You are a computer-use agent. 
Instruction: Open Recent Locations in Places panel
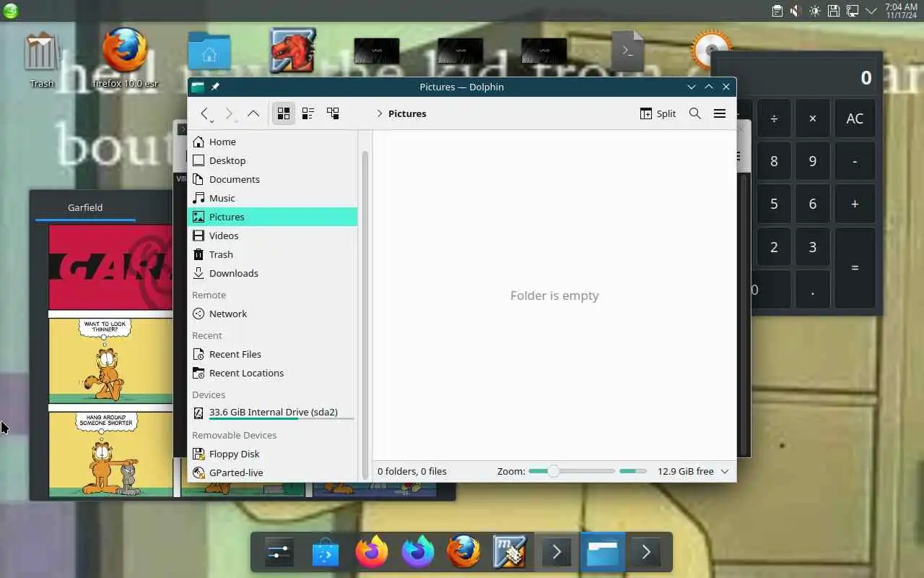pyautogui.click(x=273, y=373)
